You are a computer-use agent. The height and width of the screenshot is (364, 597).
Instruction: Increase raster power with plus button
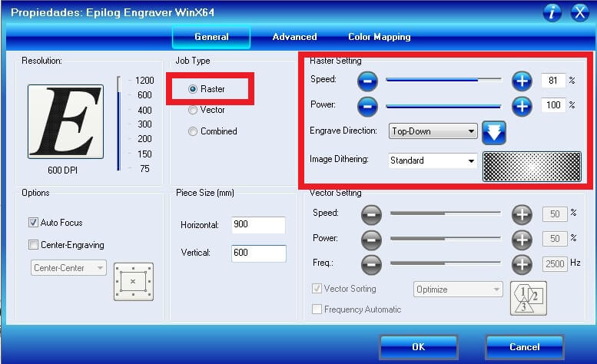tap(522, 106)
